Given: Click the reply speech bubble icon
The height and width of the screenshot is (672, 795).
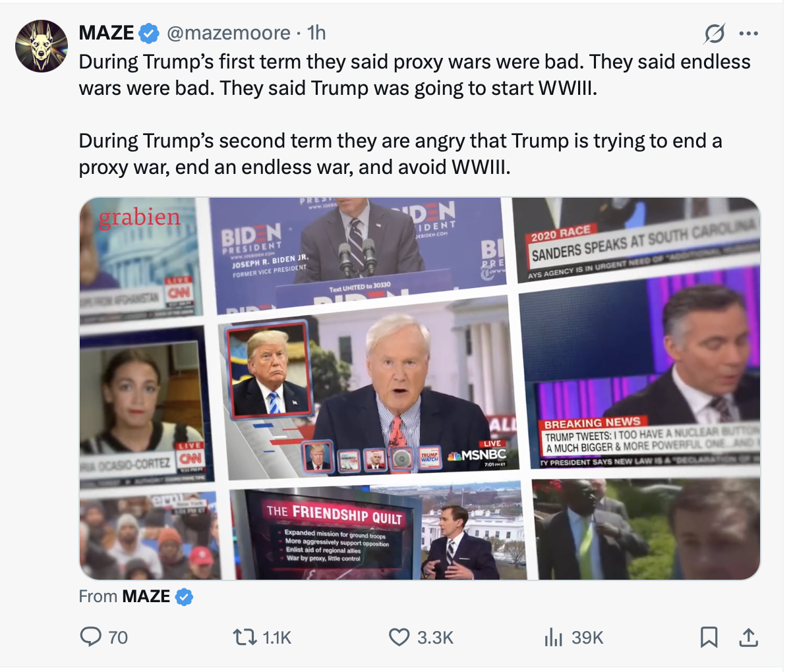Looking at the screenshot, I should click(x=90, y=637).
